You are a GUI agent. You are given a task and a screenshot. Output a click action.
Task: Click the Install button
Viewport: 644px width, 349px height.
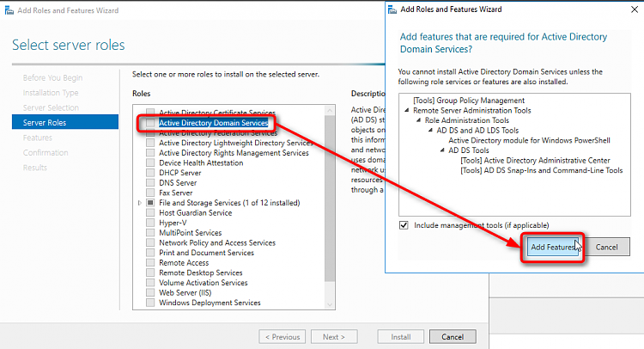click(x=400, y=337)
